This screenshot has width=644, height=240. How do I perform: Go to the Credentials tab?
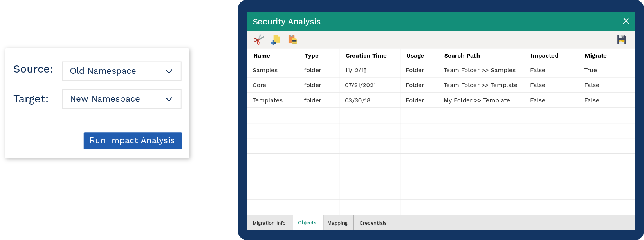point(373,223)
